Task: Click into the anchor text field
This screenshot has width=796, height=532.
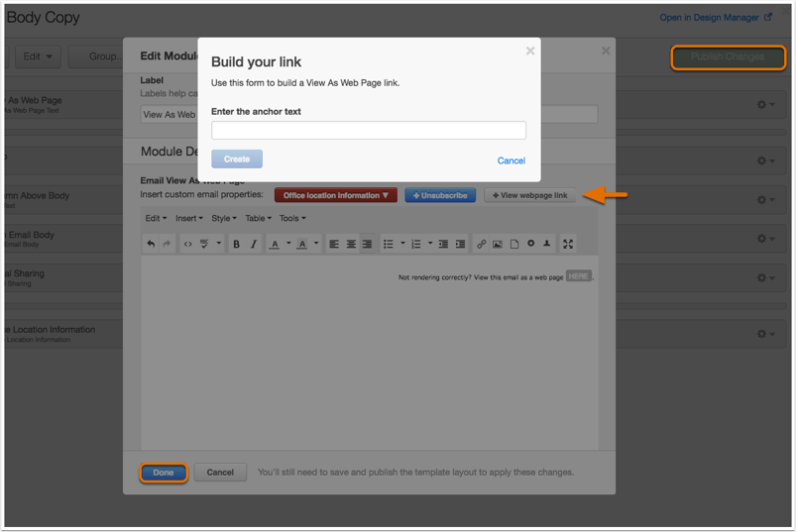Action: click(x=369, y=131)
